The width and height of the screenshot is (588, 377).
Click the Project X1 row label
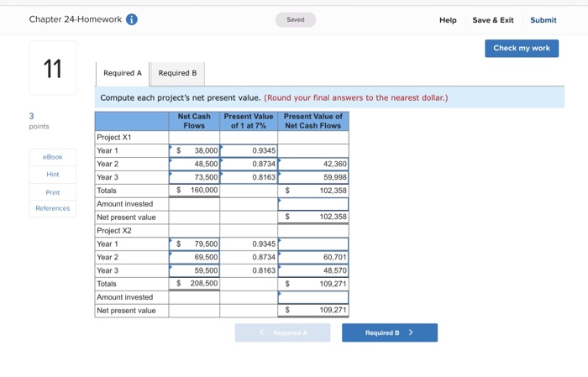click(x=114, y=138)
